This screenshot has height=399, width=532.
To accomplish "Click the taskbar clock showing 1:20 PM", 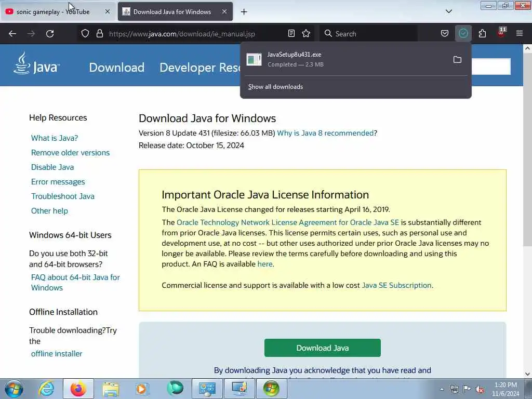I will [506, 389].
